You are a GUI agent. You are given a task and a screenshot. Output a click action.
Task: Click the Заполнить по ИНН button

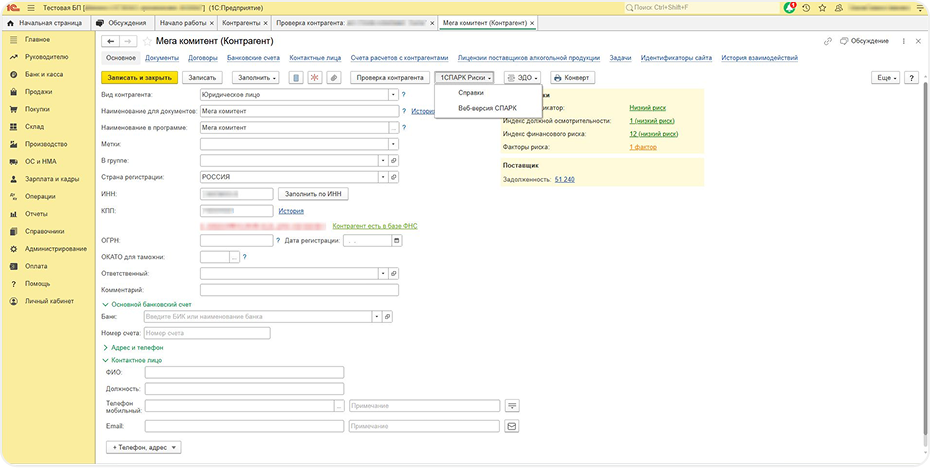point(313,194)
